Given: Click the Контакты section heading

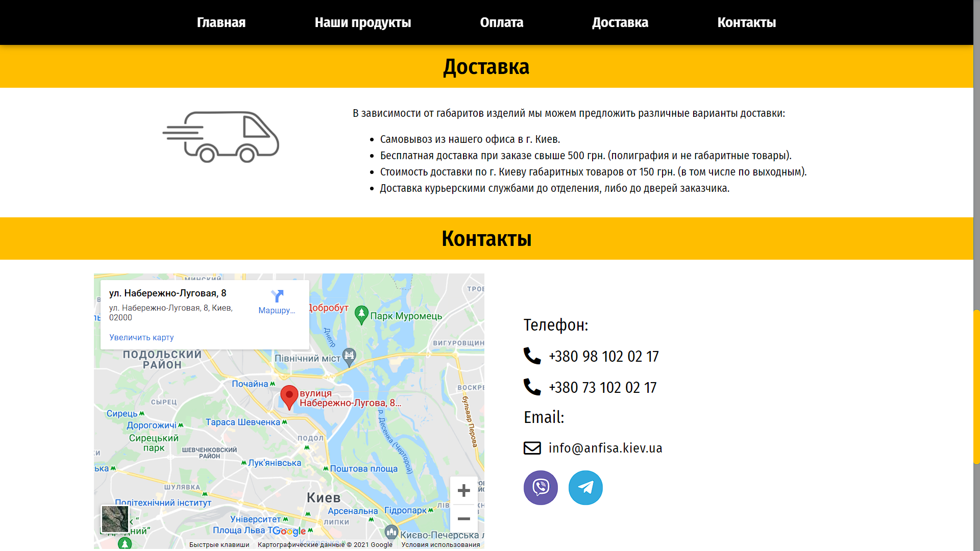Looking at the screenshot, I should tap(486, 239).
